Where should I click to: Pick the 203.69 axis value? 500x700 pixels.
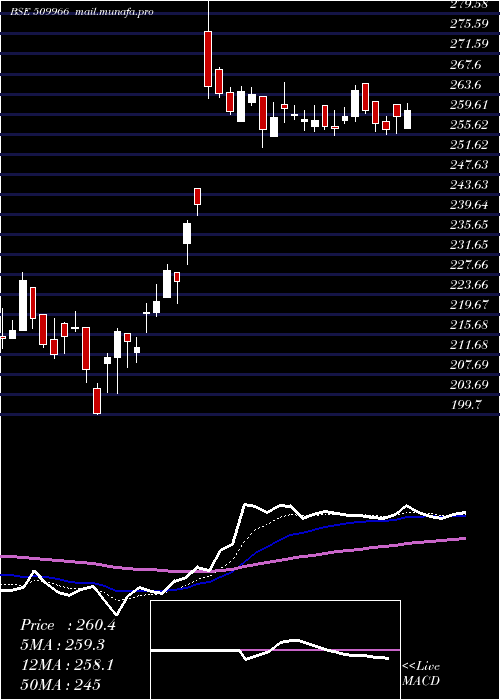[x=469, y=384]
